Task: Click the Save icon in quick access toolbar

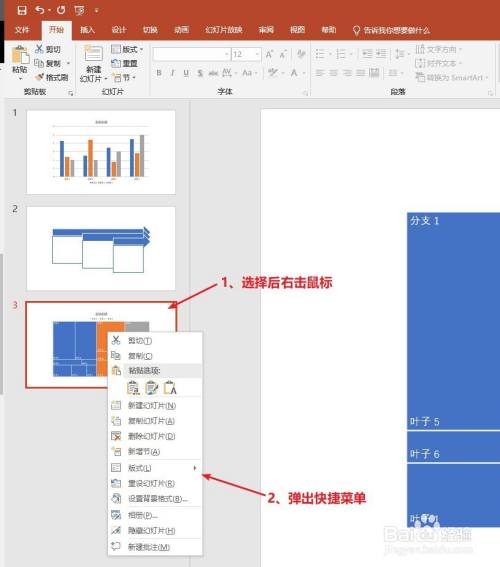Action: click(22, 10)
